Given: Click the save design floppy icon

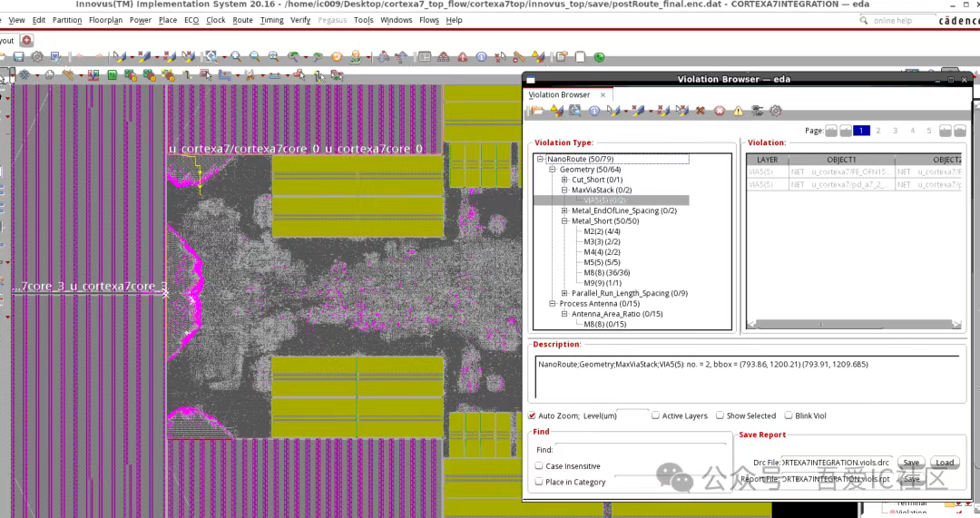Looking at the screenshot, I should click(19, 57).
